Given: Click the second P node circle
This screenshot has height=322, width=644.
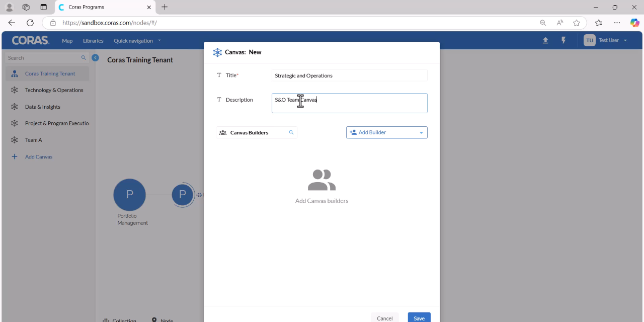Looking at the screenshot, I should coord(183,195).
